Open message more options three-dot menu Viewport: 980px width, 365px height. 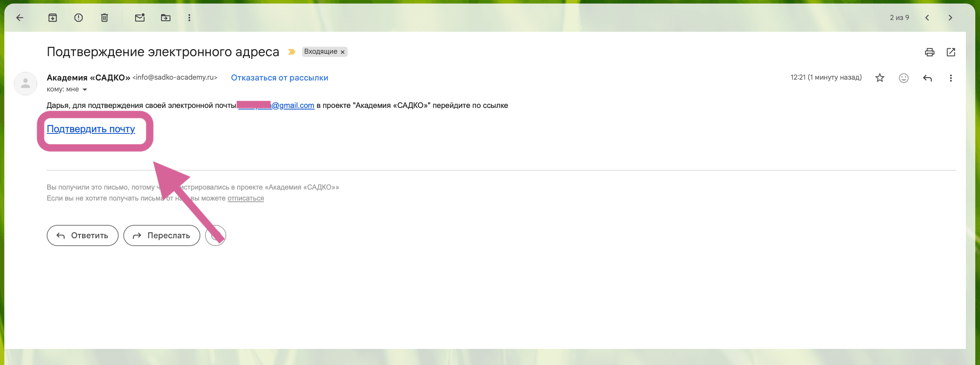pyautogui.click(x=951, y=78)
